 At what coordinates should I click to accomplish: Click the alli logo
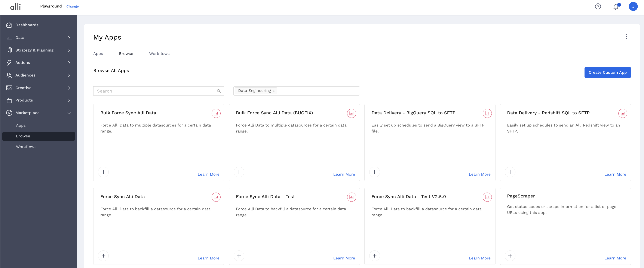click(x=15, y=6)
